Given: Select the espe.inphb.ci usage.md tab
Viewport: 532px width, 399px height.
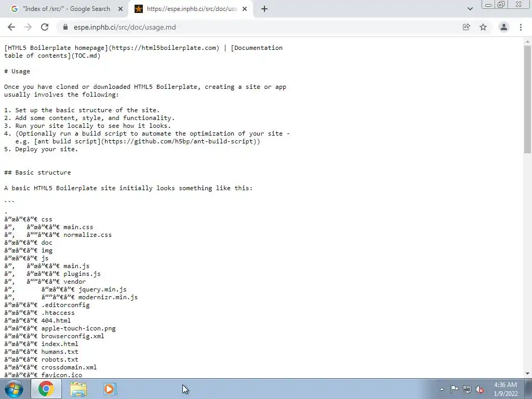Looking at the screenshot, I should 192,9.
